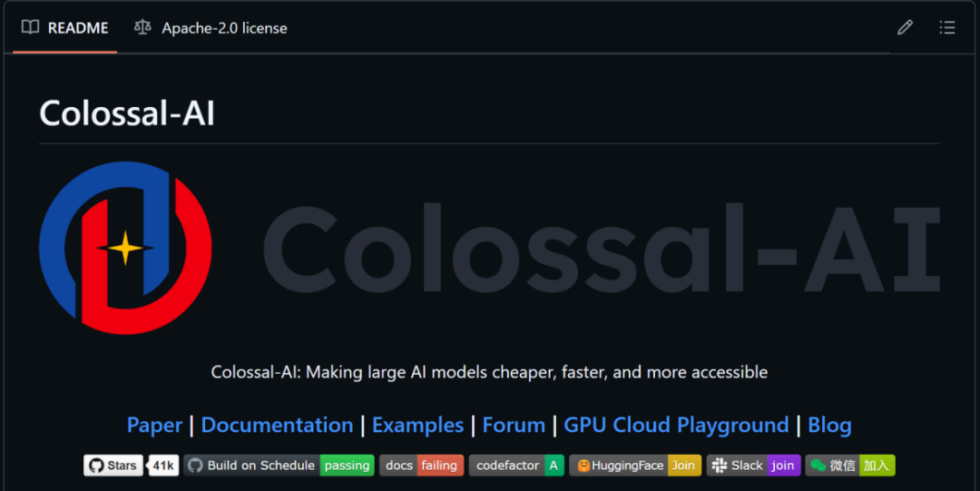
Task: Click the Slack join badge
Action: click(753, 466)
